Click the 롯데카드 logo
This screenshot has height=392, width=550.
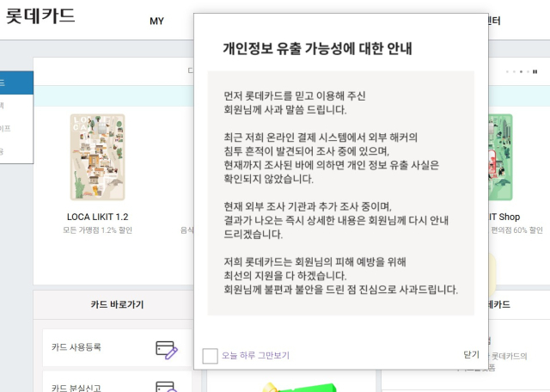point(40,16)
